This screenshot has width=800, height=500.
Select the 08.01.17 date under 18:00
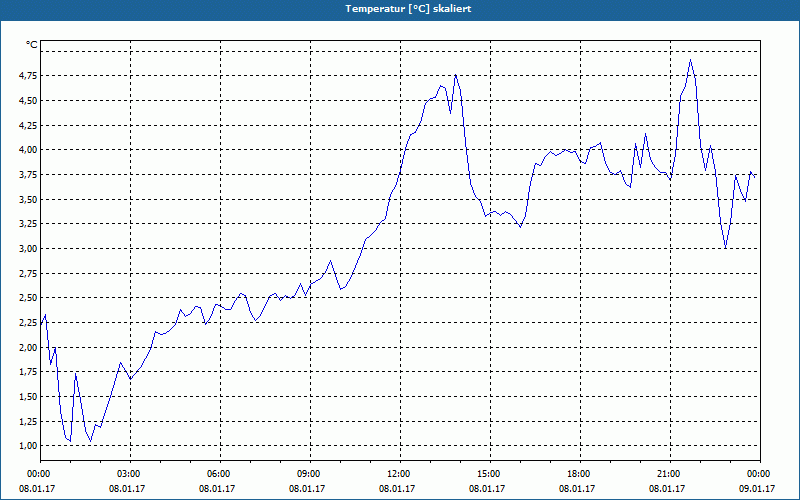[x=577, y=488]
